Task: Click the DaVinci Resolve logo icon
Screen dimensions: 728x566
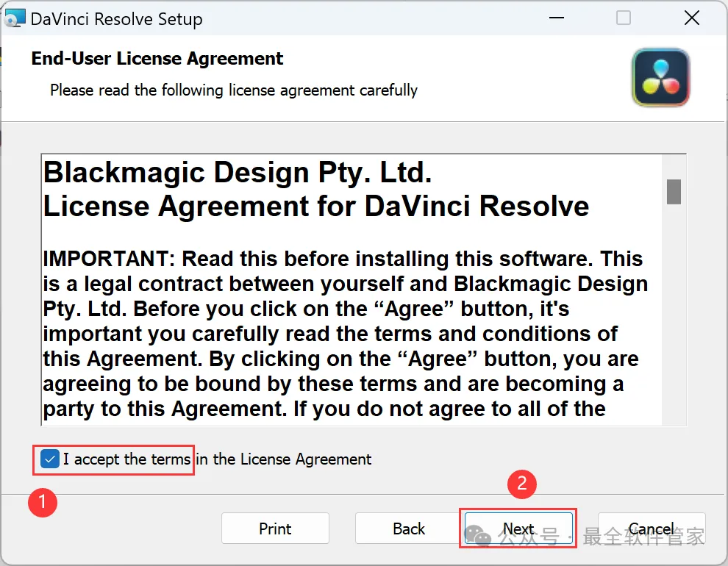Action: (660, 77)
